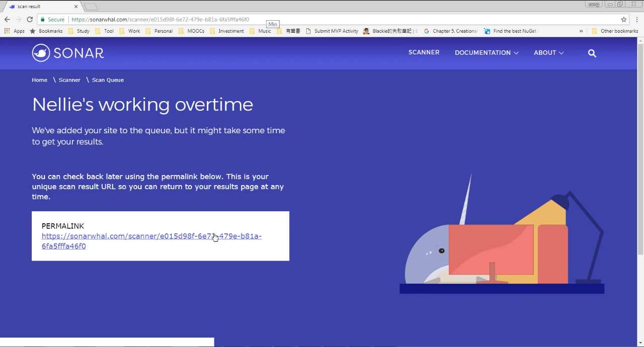644x347 pixels.
Task: Open the Blackie bookmark
Action: (x=390, y=31)
